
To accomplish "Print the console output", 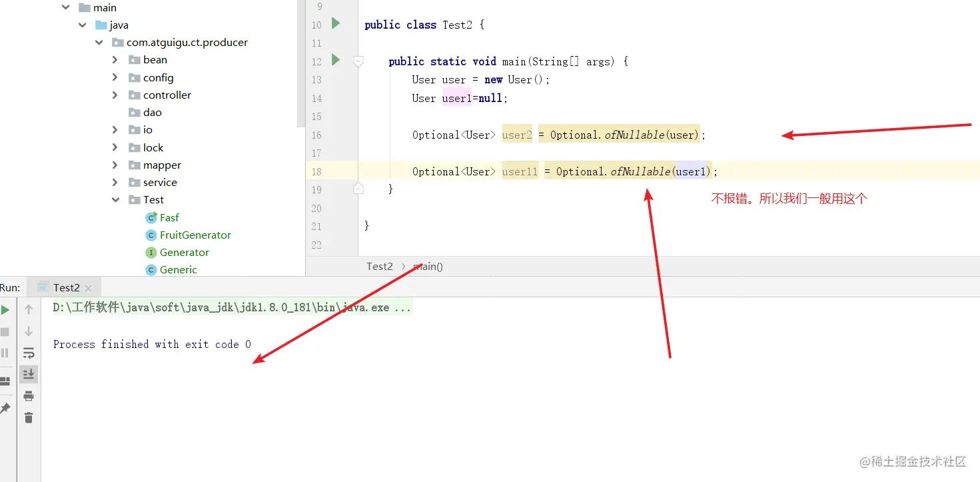I will [x=29, y=396].
